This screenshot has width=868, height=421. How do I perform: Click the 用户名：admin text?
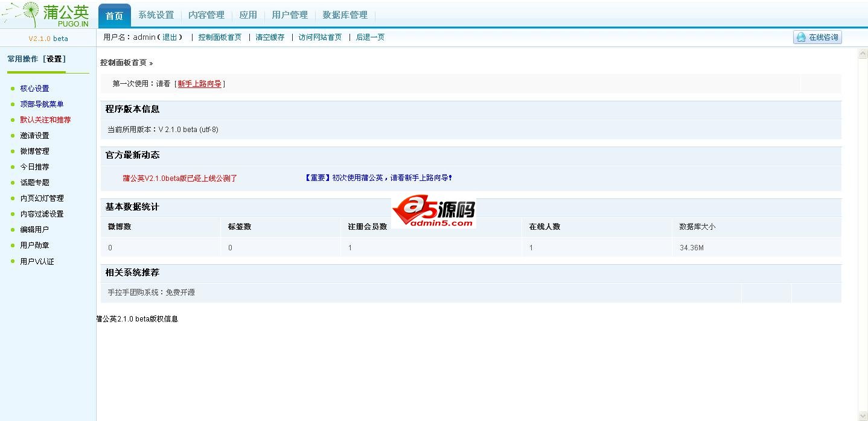point(130,37)
